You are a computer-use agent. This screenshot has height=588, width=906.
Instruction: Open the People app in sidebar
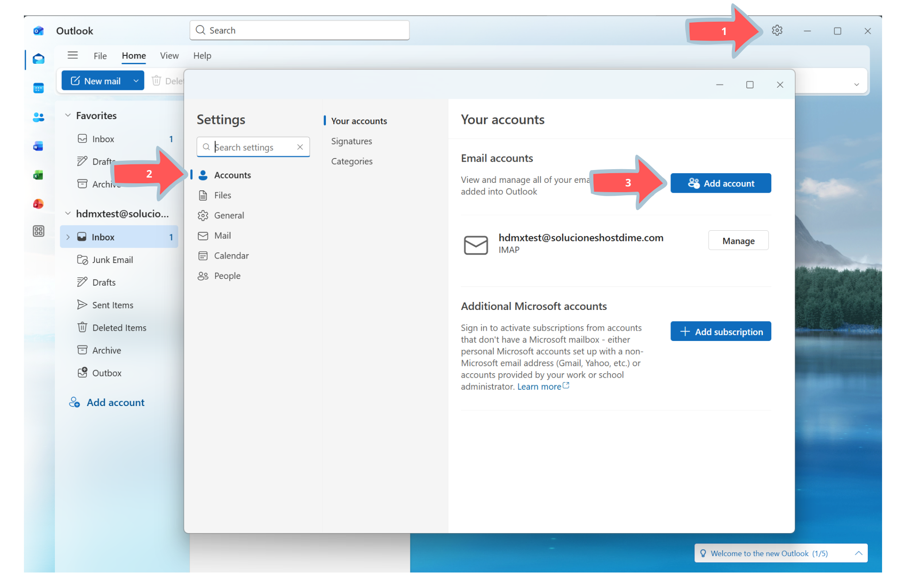39,117
